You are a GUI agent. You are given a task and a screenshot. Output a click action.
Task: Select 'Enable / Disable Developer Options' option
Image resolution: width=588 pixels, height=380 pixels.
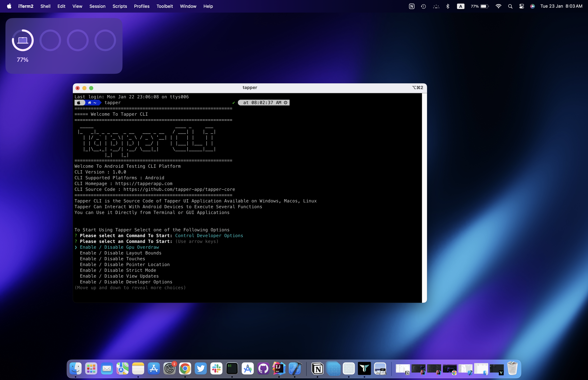[126, 282]
